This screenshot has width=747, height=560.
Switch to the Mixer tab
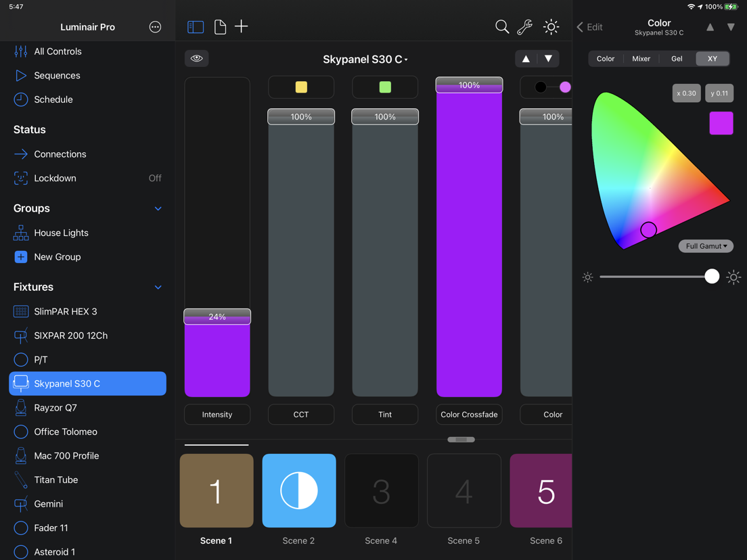(641, 59)
